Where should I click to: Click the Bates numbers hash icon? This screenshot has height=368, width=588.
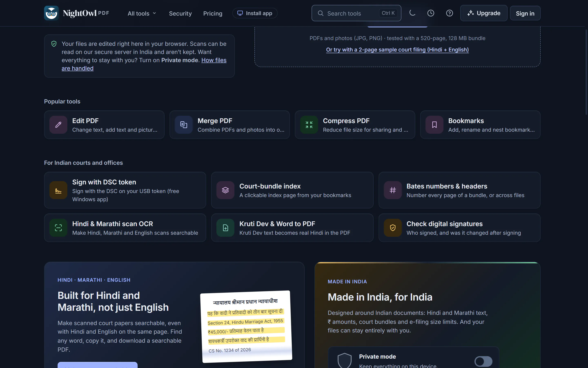(x=393, y=190)
